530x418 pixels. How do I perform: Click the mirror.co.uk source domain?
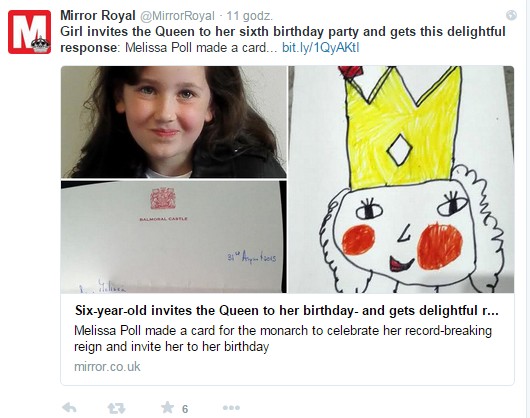107,367
